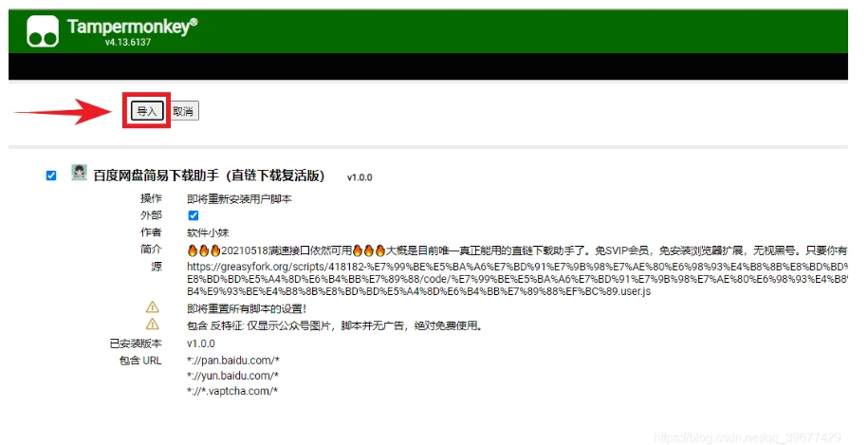Click the warning text 即将重置所有脚本的设置!
Screen dimensions: 868x445
point(247,309)
